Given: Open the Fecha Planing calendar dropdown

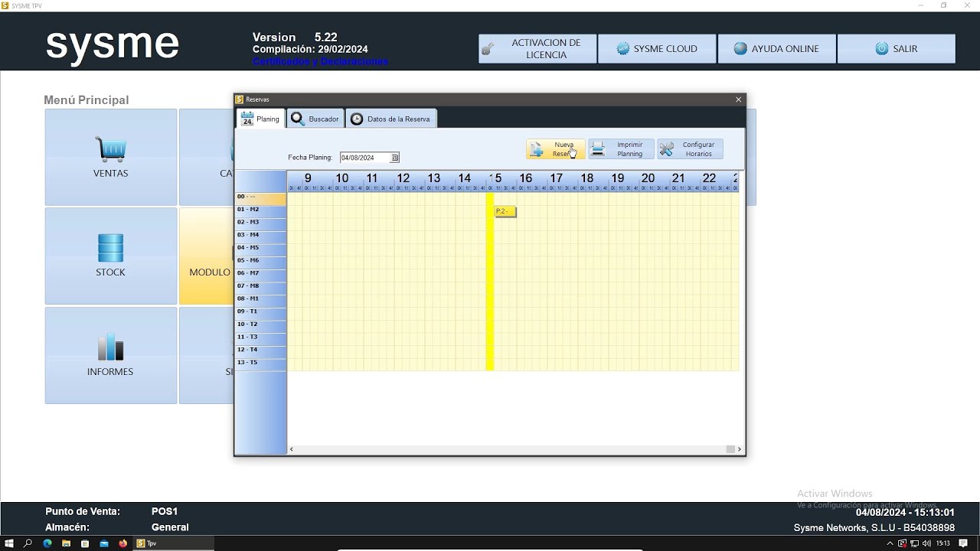Looking at the screenshot, I should [x=395, y=158].
